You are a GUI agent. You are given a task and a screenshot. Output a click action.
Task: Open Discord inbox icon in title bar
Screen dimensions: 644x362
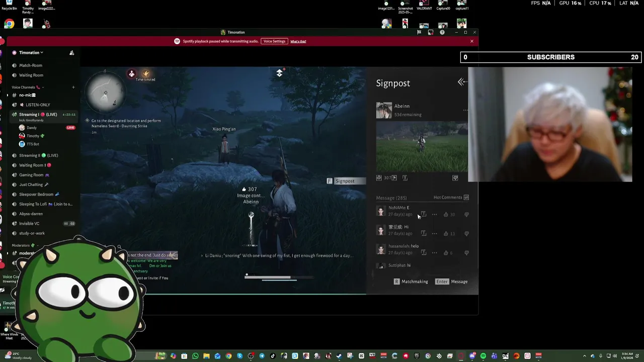(430, 32)
